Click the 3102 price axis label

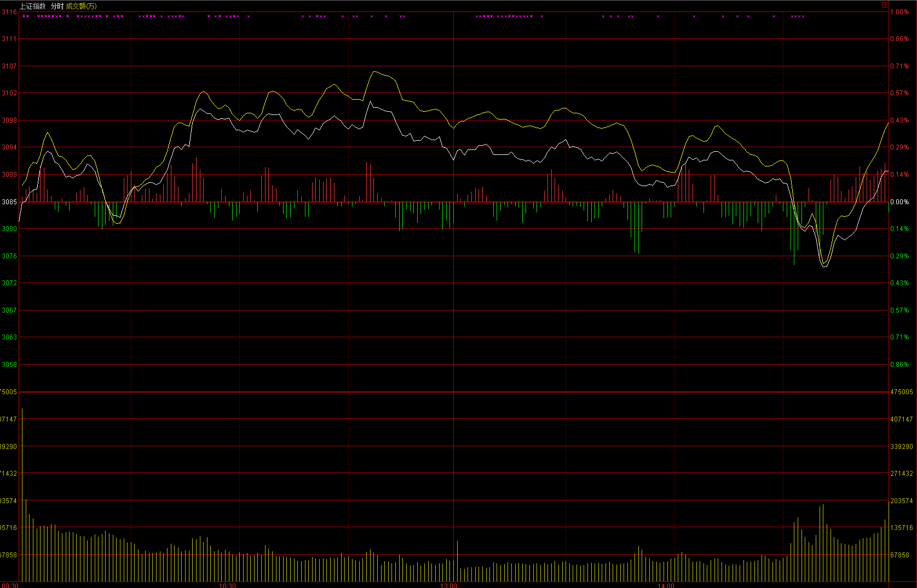point(9,93)
